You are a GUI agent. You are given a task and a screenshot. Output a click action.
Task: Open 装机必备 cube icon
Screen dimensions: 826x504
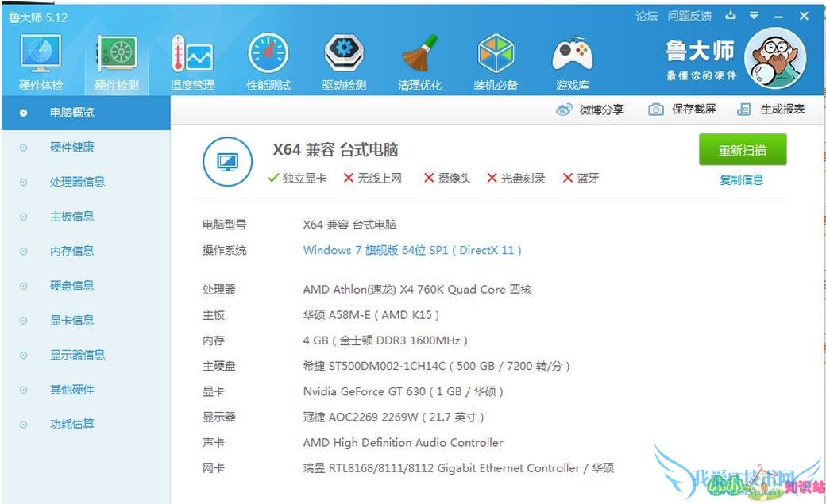click(x=496, y=53)
